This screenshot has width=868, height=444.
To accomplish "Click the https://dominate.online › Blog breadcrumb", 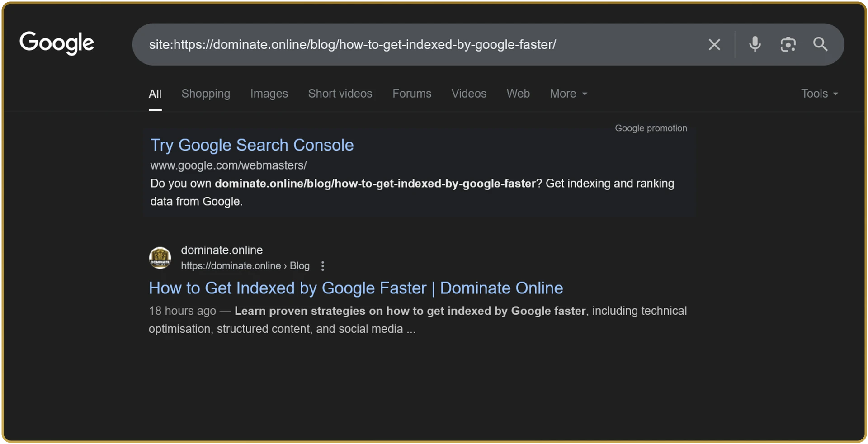I will [x=245, y=266].
